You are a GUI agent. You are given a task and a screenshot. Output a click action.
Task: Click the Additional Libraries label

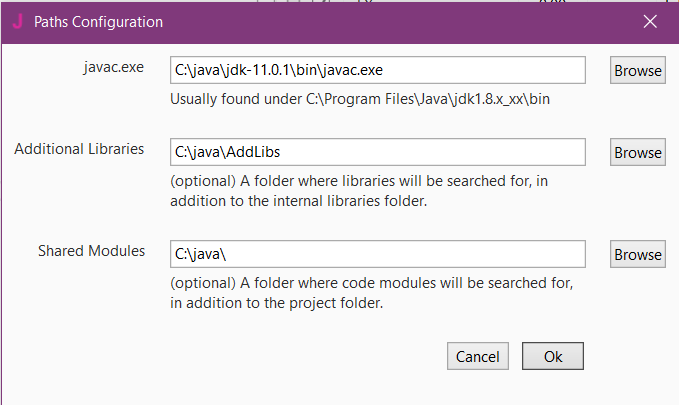(x=79, y=149)
